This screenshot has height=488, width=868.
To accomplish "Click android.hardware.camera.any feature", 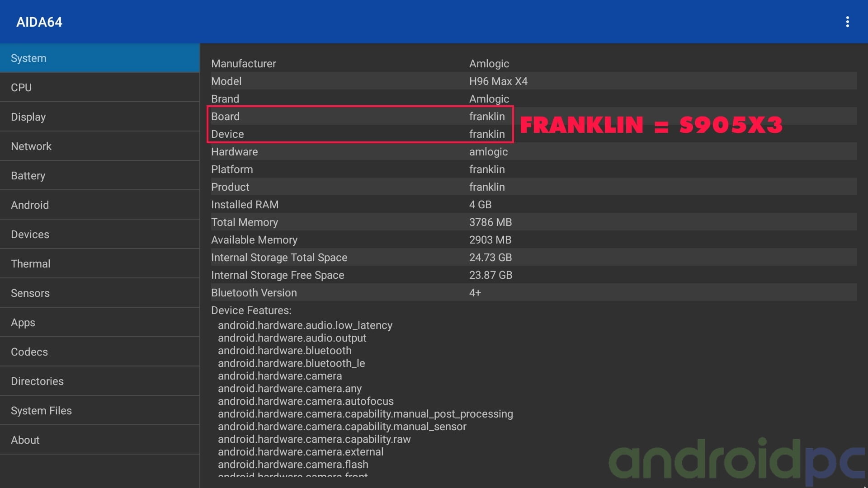I will coord(290,389).
